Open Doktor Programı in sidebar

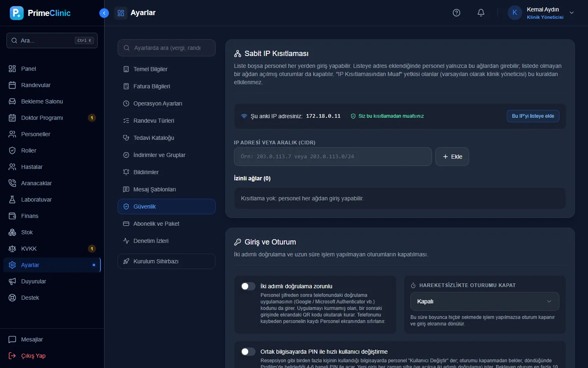[52, 118]
